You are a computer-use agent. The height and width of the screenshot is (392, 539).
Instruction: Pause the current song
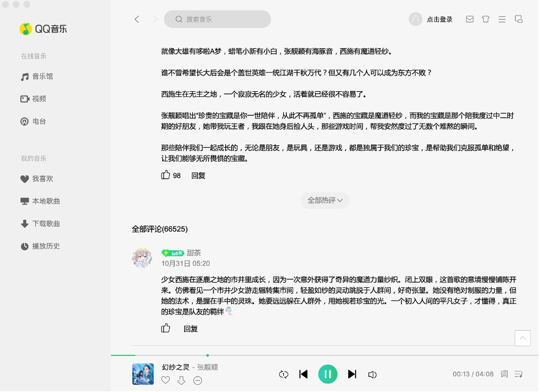[x=327, y=374]
